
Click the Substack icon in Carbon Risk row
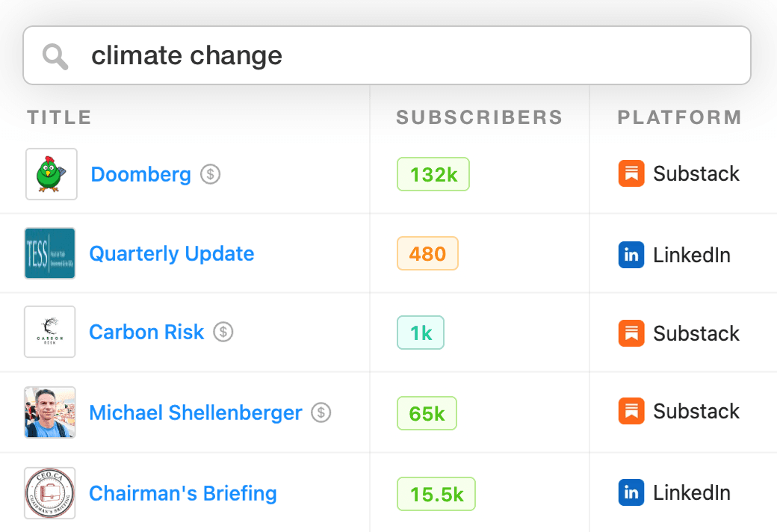(x=631, y=333)
